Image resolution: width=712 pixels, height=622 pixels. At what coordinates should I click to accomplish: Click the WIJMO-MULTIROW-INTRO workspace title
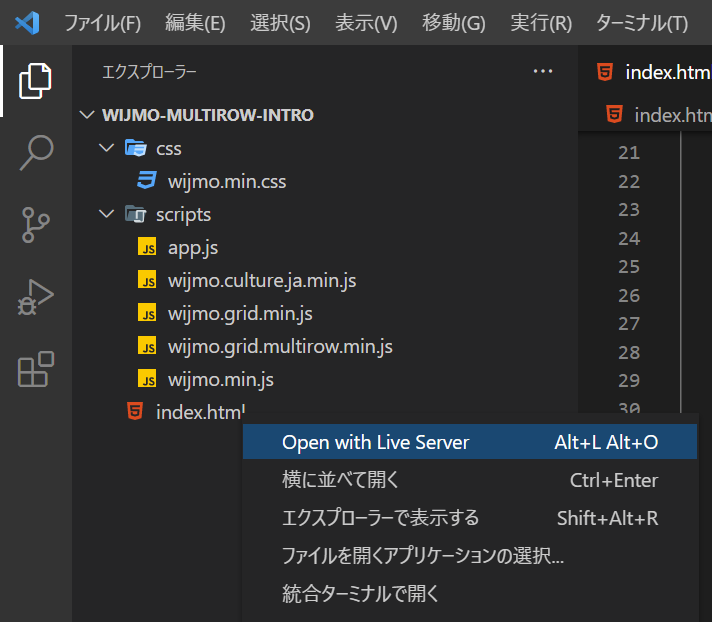click(x=208, y=115)
